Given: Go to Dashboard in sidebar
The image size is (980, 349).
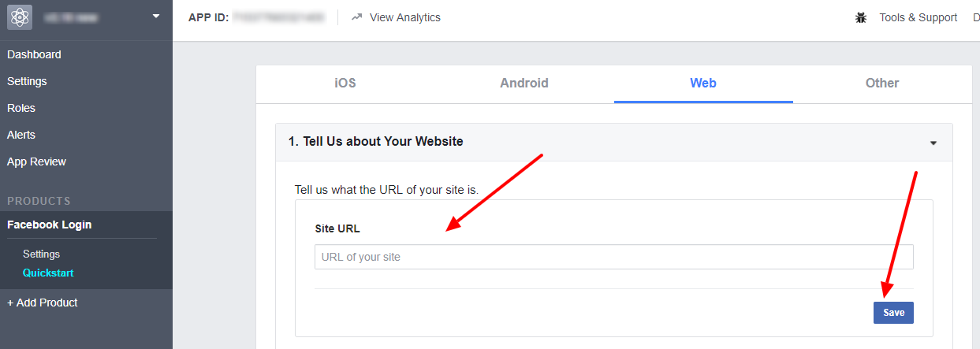Looking at the screenshot, I should pos(34,54).
